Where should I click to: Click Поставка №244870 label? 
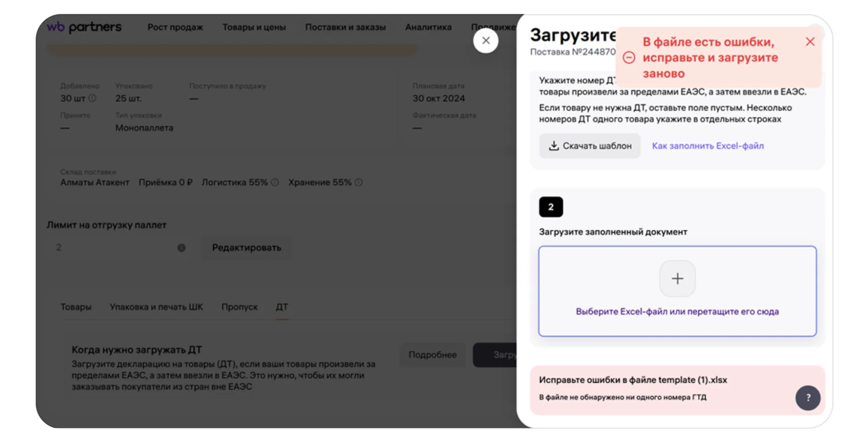[x=573, y=52]
